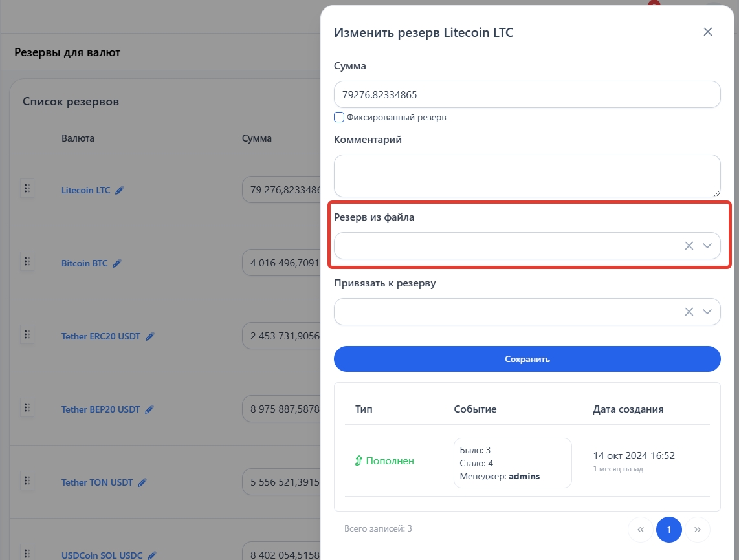Screen dimensions: 739x560
Task: Click the pencil edit icon beside Bitcoin BTC
Action: click(117, 264)
